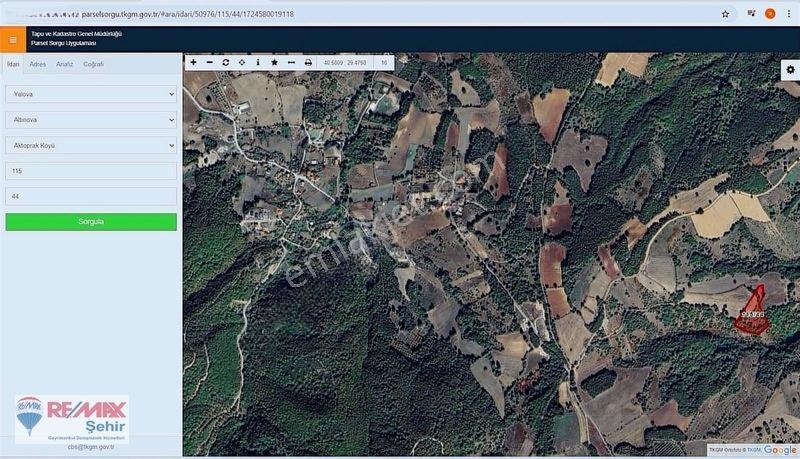800x459 pixels.
Task: Print the map with printer icon
Action: tap(308, 62)
